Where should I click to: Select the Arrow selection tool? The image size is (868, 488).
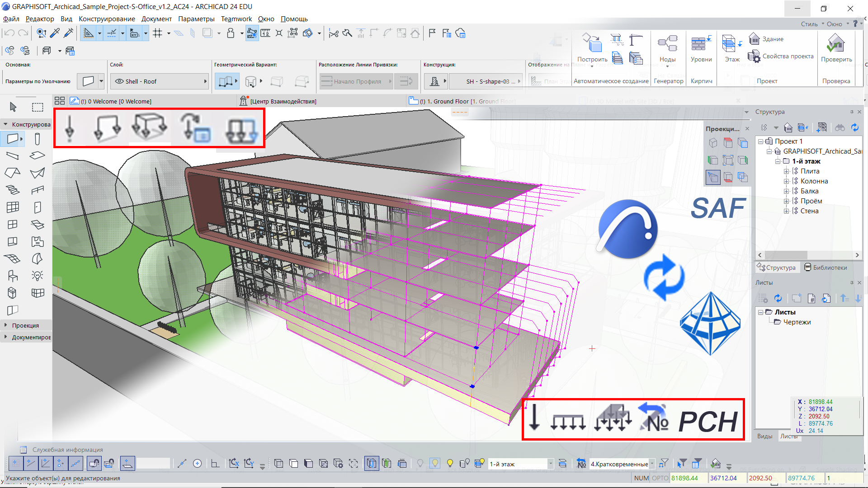click(x=13, y=107)
